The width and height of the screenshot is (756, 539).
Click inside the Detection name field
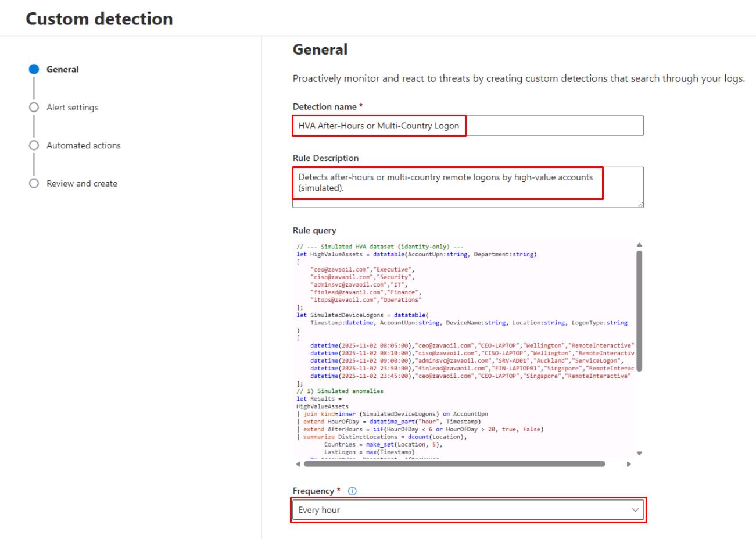[467, 126]
